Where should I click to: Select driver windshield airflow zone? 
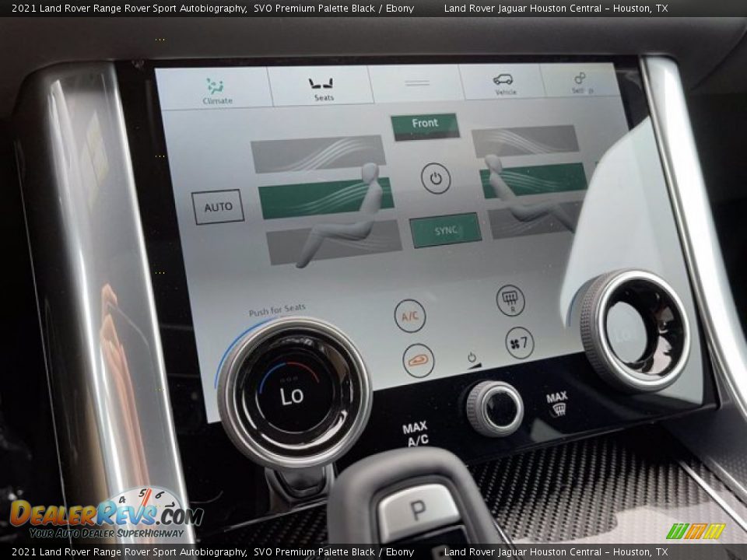pyautogui.click(x=317, y=153)
